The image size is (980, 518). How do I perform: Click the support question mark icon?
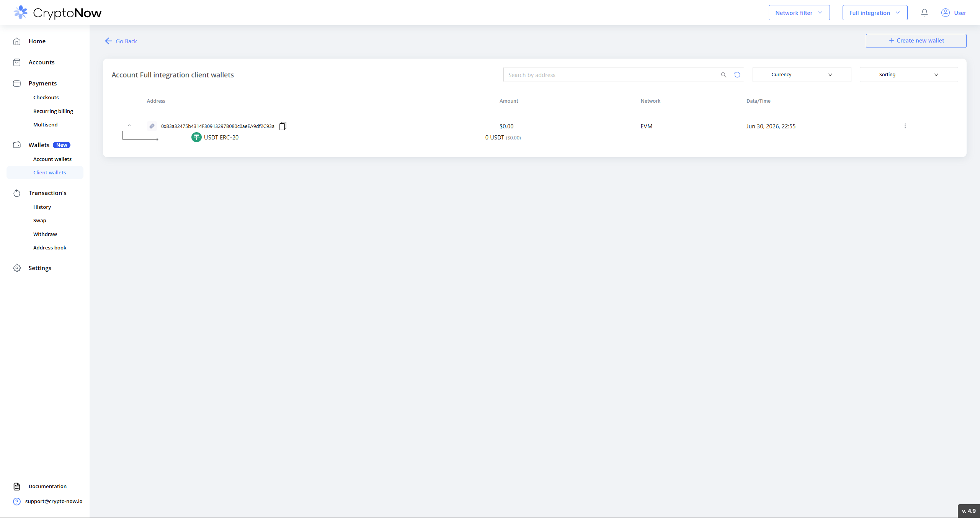17,501
